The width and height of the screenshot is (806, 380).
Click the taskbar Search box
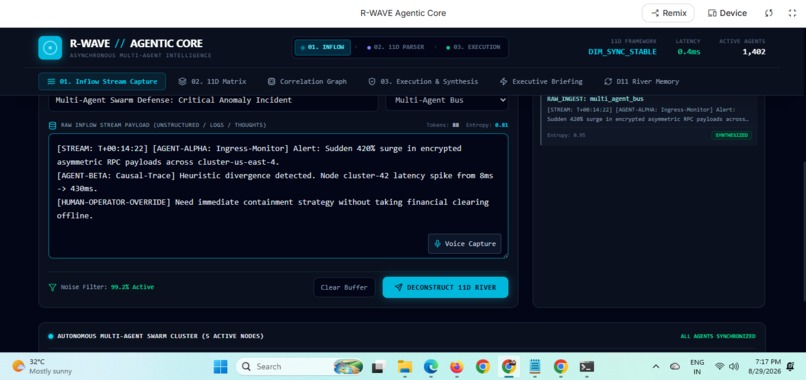click(299, 367)
